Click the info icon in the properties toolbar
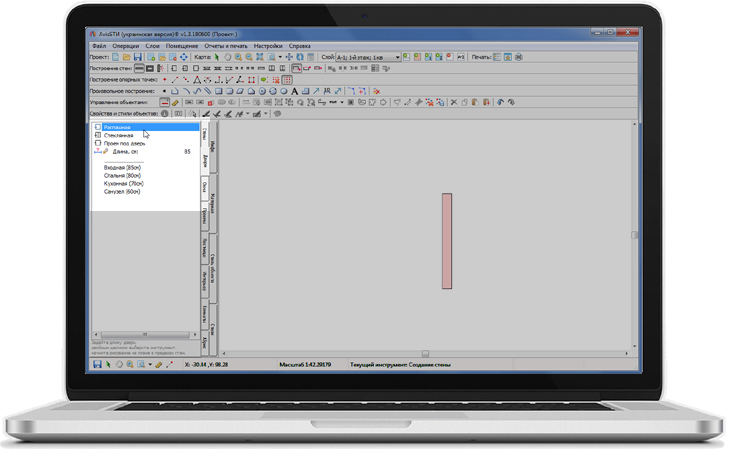Image resolution: width=732 pixels, height=450 pixels. pos(165,114)
